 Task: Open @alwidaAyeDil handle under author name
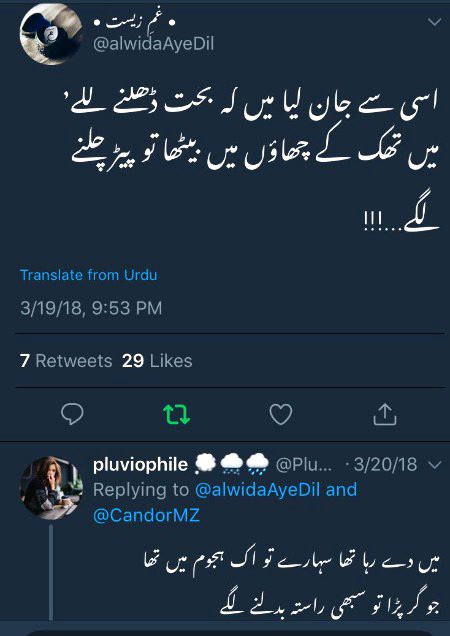tap(153, 44)
